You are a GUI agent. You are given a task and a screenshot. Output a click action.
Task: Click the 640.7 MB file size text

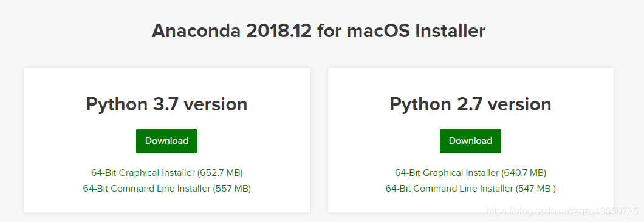(524, 173)
